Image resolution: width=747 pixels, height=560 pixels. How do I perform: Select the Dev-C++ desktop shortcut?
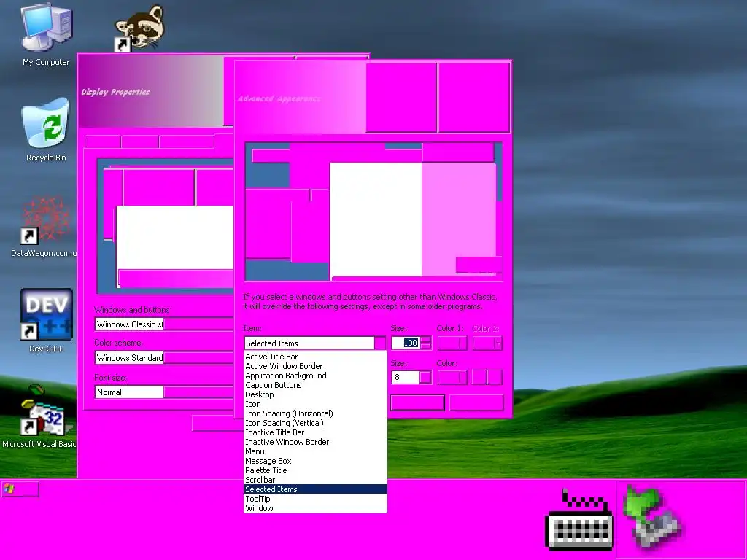pos(46,320)
